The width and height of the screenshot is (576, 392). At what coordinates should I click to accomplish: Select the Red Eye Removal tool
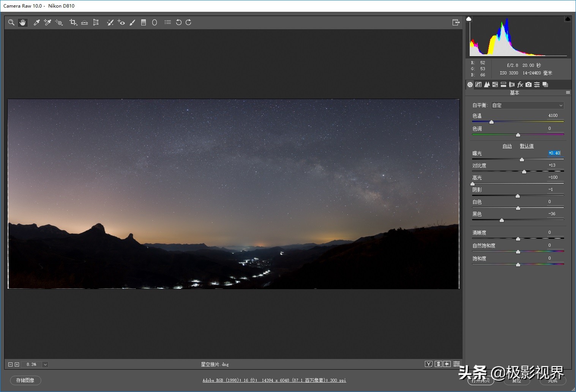[121, 22]
